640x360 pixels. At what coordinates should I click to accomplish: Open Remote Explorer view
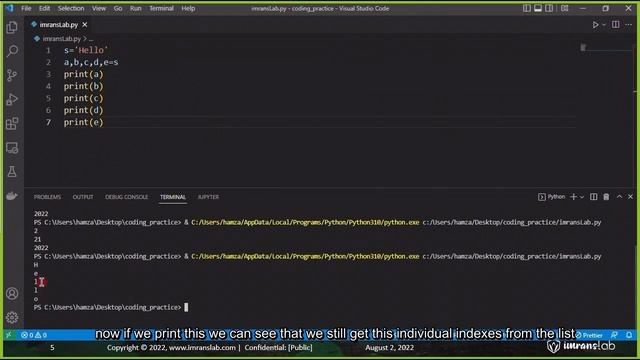coord(12,148)
